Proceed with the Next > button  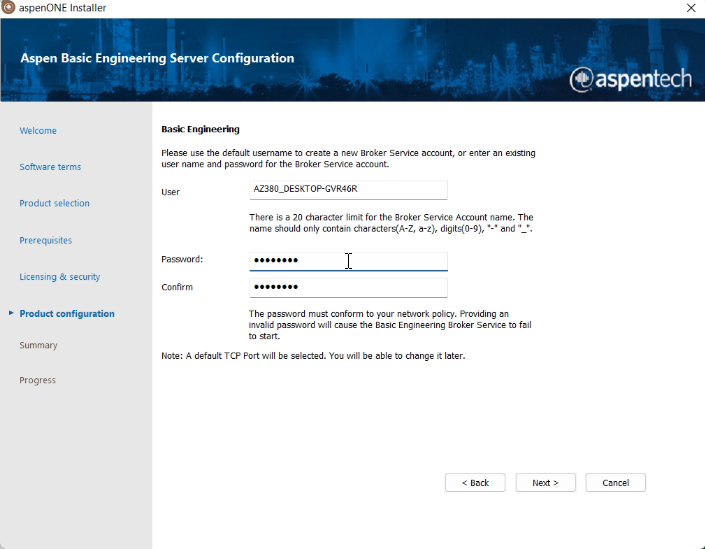[x=545, y=483]
